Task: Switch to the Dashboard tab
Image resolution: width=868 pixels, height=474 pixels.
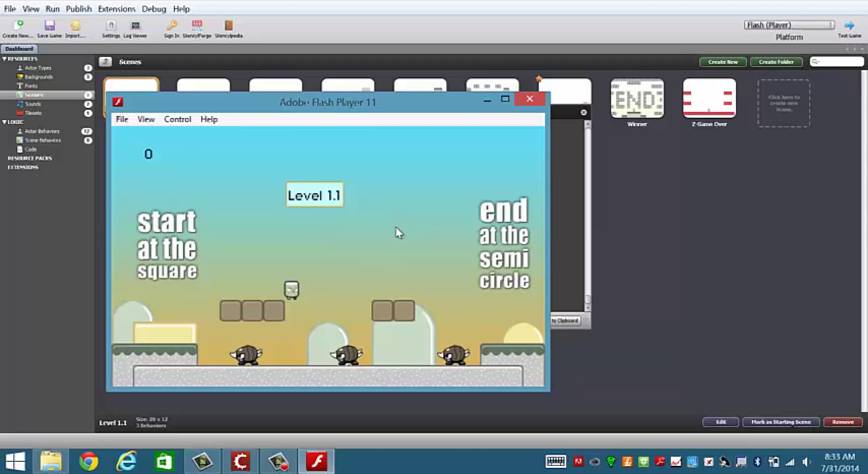Action: pyautogui.click(x=19, y=49)
